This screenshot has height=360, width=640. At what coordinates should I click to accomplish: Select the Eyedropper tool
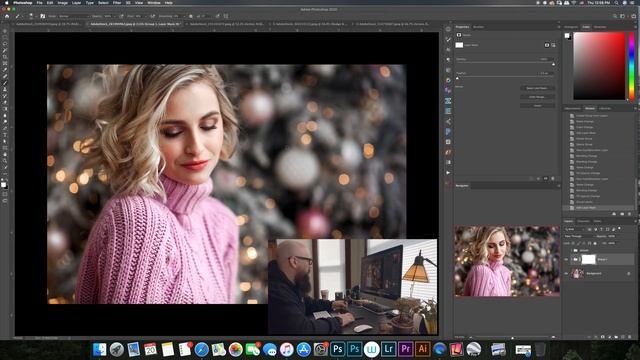point(5,70)
